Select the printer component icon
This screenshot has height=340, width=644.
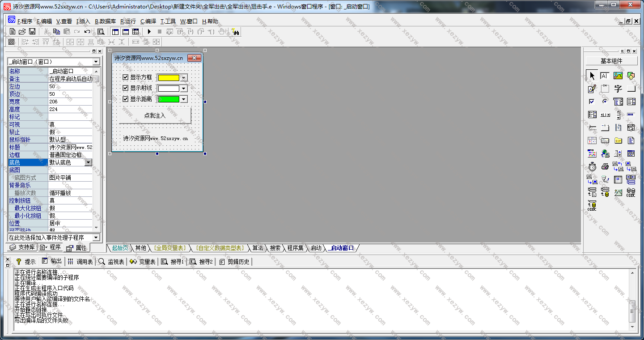605,167
